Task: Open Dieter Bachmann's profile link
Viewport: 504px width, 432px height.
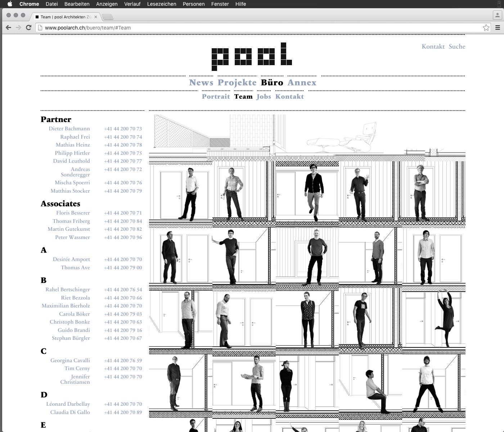Action: [69, 129]
